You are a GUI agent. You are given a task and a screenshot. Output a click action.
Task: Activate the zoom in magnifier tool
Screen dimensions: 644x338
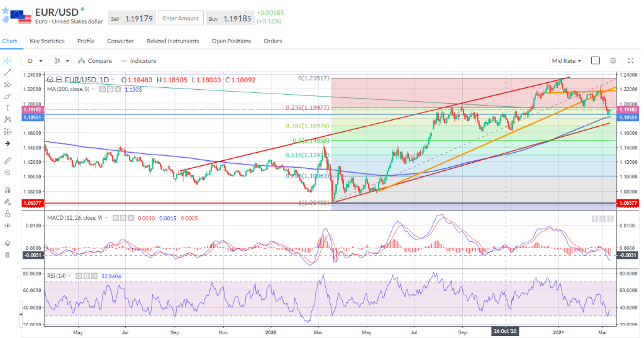(x=7, y=172)
